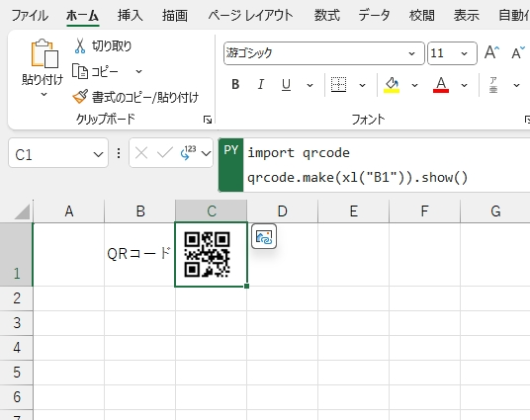Image resolution: width=530 pixels, height=420 pixels.
Task: Click the Python output type icon
Action: 188,153
